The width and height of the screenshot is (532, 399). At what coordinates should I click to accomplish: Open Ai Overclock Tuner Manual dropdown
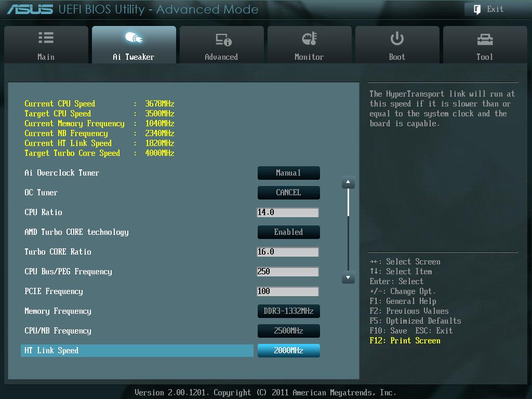tap(289, 173)
